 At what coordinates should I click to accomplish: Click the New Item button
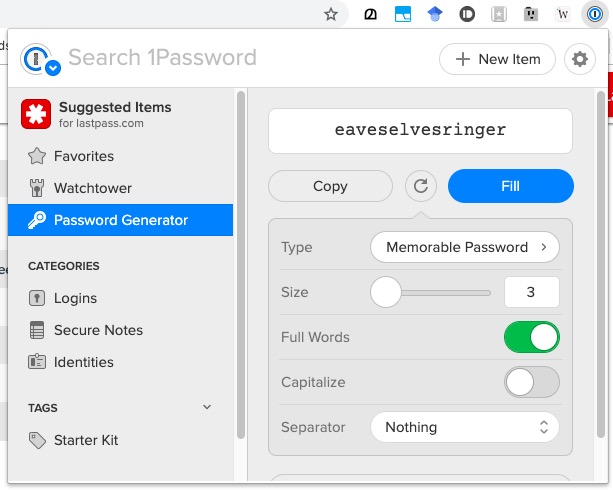(x=497, y=59)
